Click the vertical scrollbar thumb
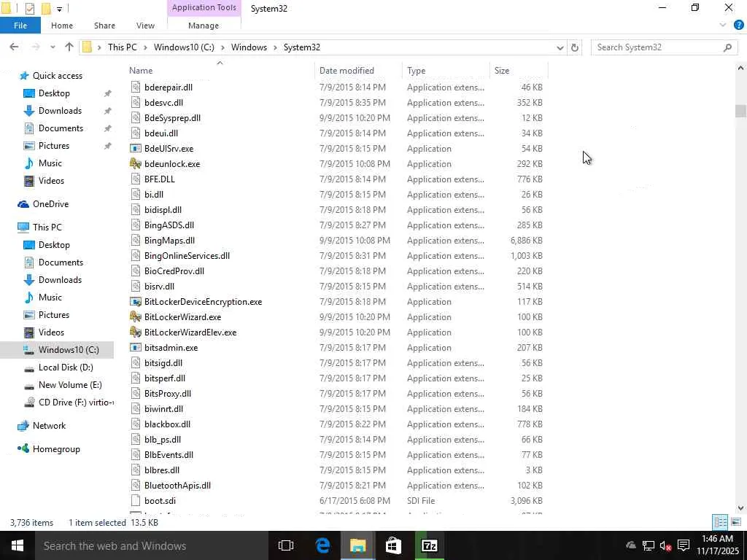This screenshot has width=747, height=560. coord(740,111)
